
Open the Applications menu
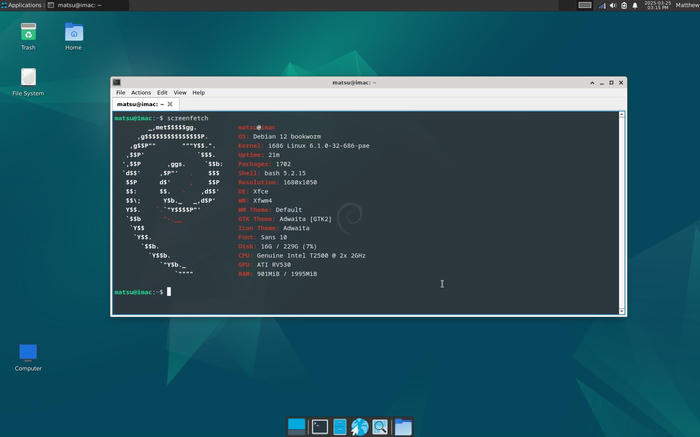pyautogui.click(x=21, y=5)
